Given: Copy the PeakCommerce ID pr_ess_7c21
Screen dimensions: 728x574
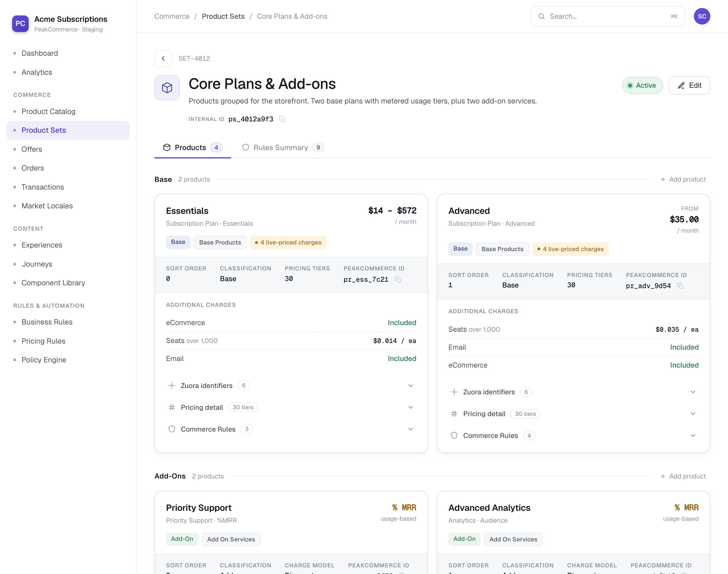Looking at the screenshot, I should point(398,279).
